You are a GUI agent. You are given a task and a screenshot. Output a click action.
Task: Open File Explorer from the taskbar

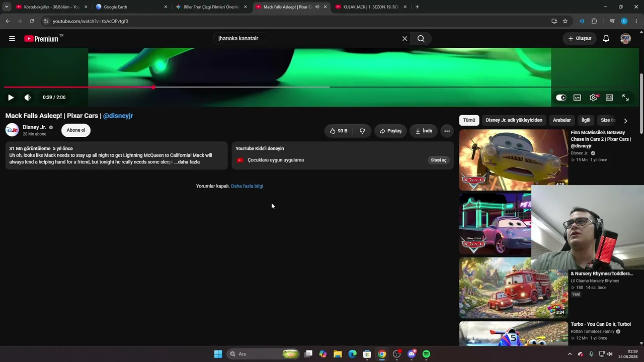click(x=338, y=354)
